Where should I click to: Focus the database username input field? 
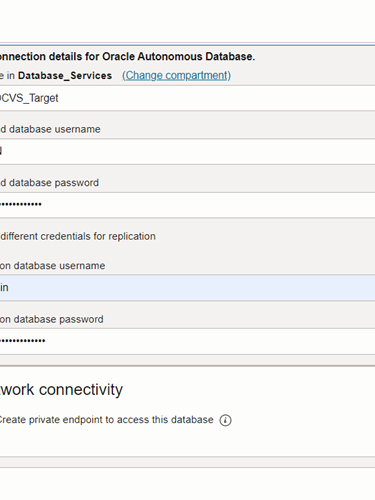pos(187,151)
